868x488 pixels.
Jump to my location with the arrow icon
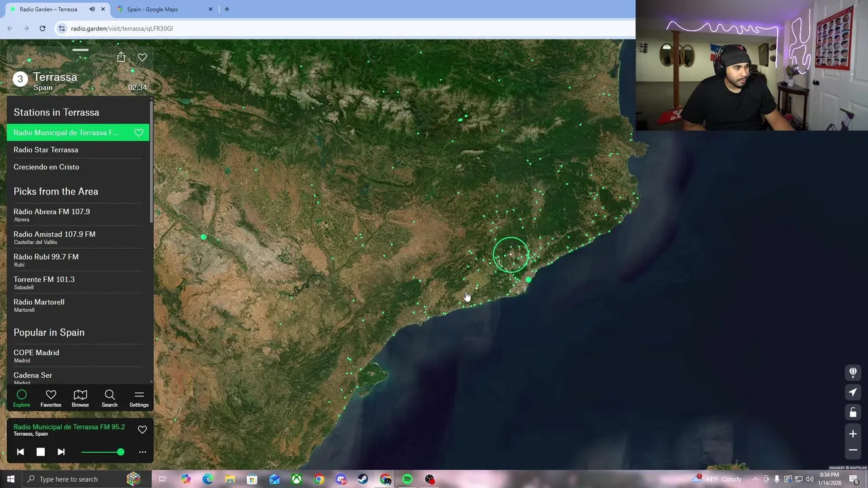(853, 392)
